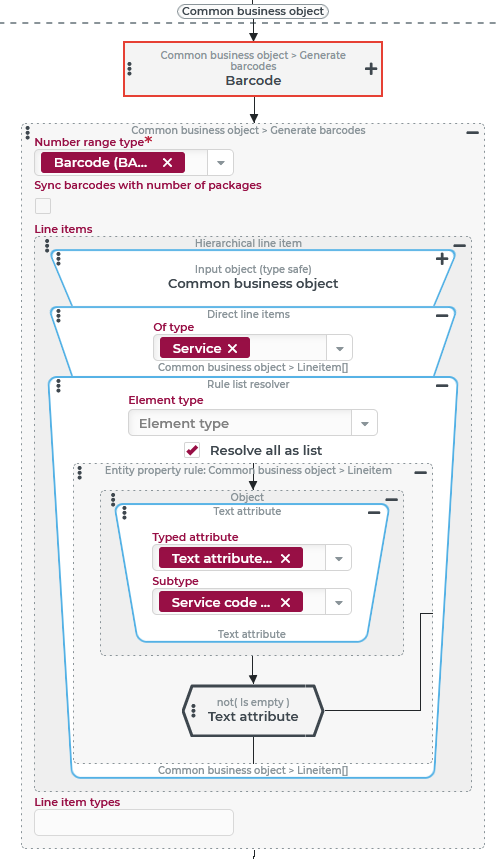The height and width of the screenshot is (859, 501).
Task: Open the Element type dropdown
Action: pos(365,423)
